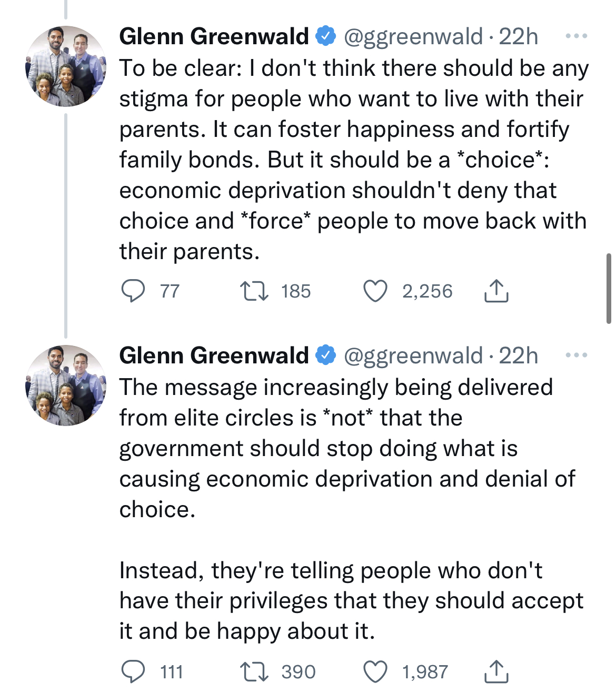
Task: Share the first tweet about living with parents
Action: pyautogui.click(x=496, y=291)
